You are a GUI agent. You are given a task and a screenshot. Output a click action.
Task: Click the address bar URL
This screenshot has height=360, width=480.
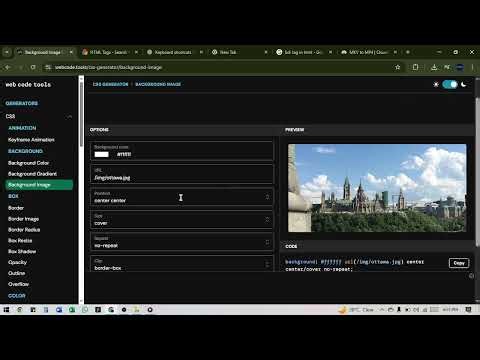[x=108, y=67]
